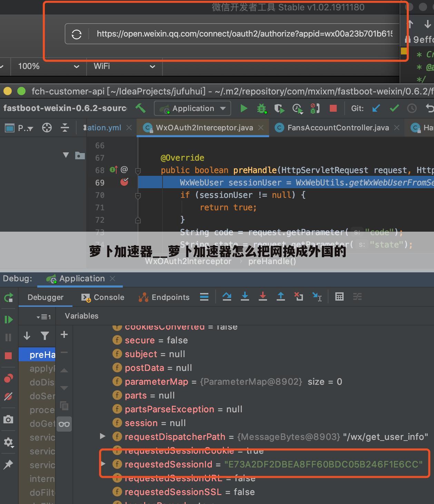Screen dimensions: 434x504
Task: Click the frames filter funnel icon
Action: point(45,335)
